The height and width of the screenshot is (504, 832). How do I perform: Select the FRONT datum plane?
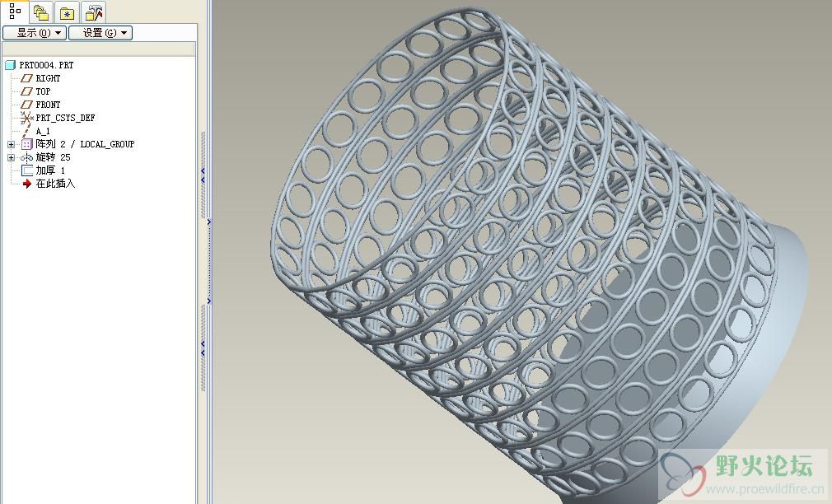[x=48, y=105]
